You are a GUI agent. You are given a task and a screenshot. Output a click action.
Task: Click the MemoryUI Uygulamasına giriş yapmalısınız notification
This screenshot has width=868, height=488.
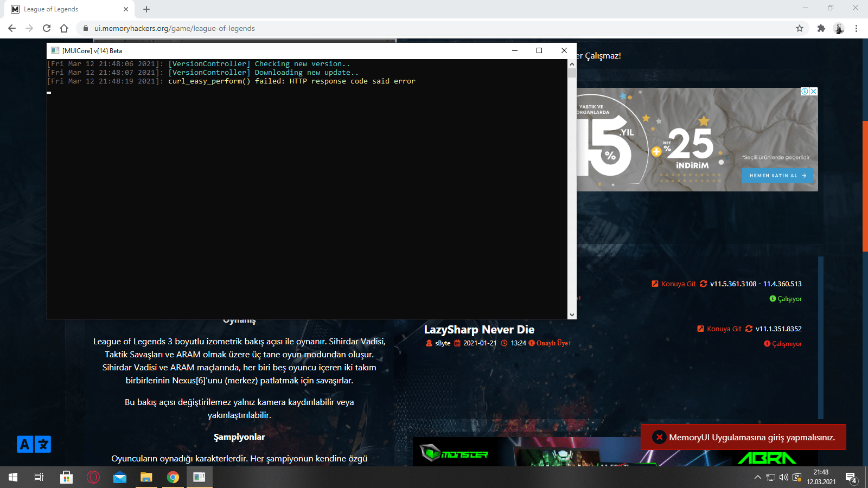click(743, 437)
